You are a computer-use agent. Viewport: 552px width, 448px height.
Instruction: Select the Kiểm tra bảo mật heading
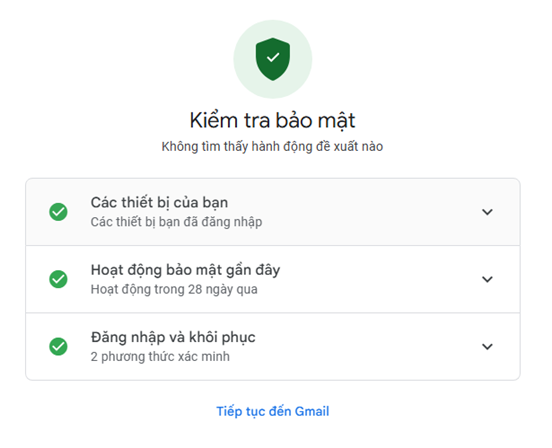point(273,120)
